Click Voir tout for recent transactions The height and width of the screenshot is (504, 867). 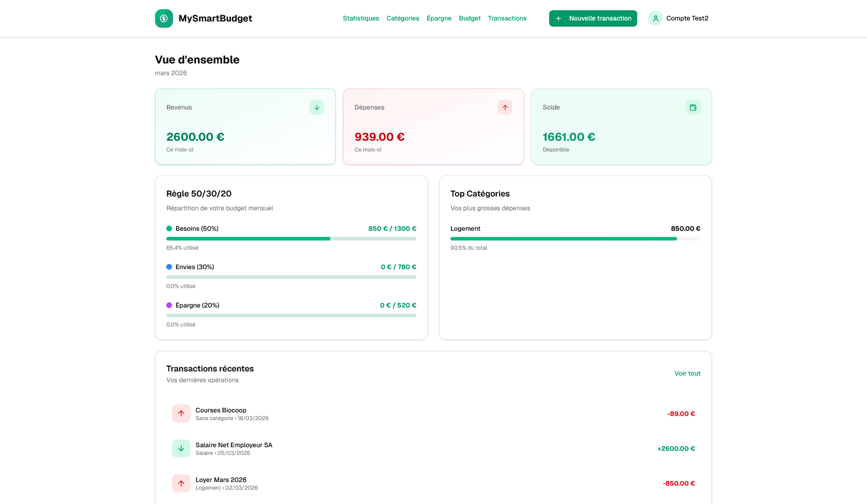[687, 373]
